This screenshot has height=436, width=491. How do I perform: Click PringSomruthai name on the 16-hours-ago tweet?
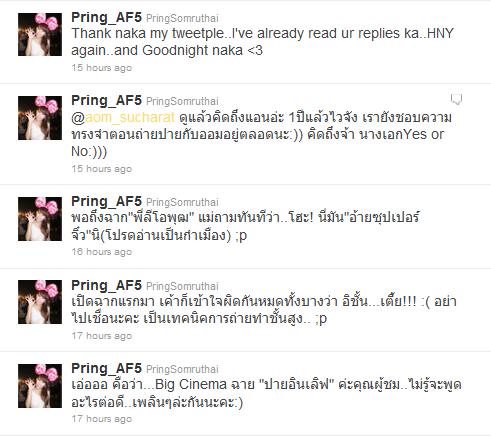(182, 202)
